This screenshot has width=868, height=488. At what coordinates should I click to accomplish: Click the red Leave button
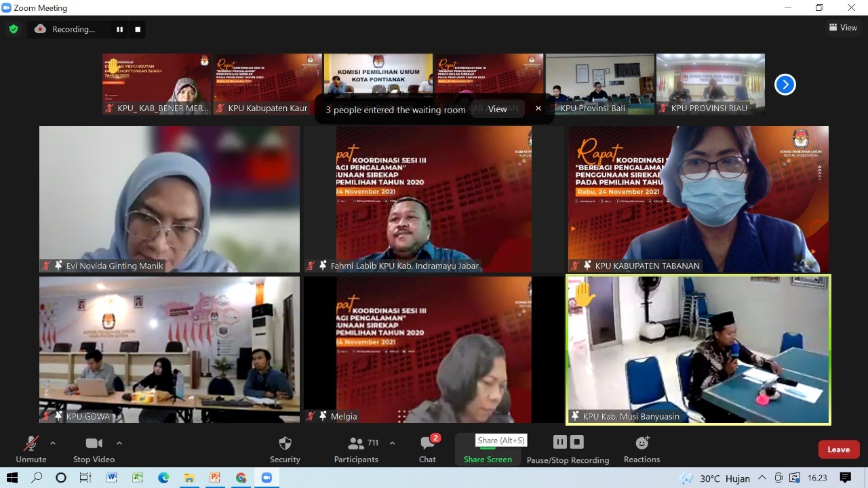(838, 449)
